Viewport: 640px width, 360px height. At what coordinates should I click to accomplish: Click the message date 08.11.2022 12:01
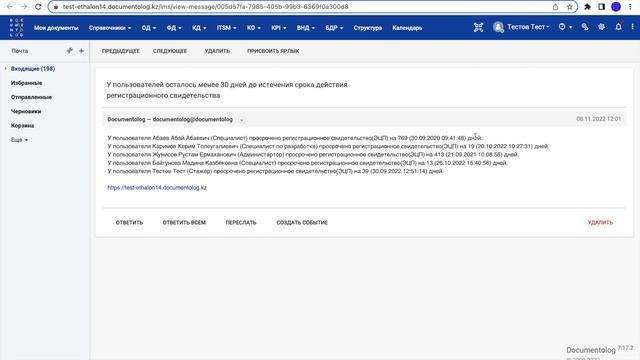(598, 119)
